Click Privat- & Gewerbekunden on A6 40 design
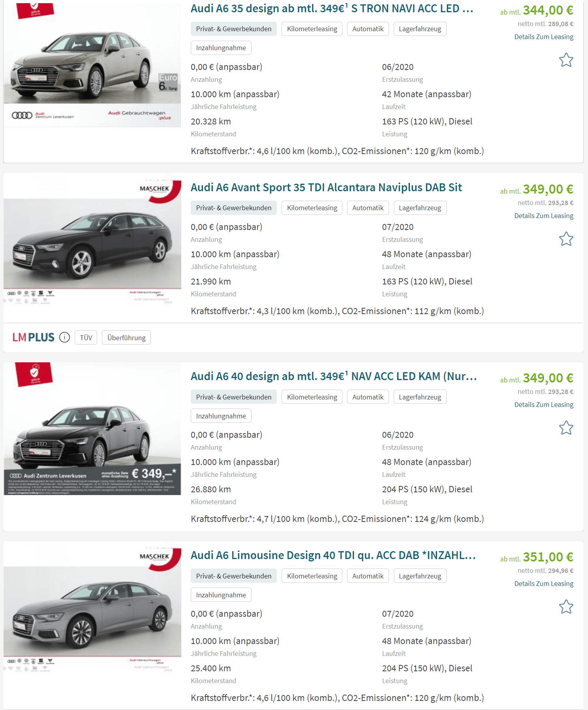 point(234,397)
